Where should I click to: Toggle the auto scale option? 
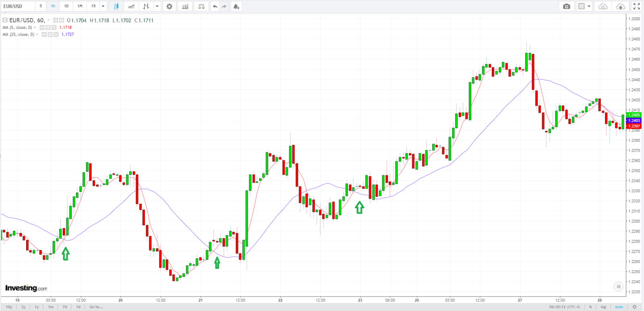coord(619,307)
